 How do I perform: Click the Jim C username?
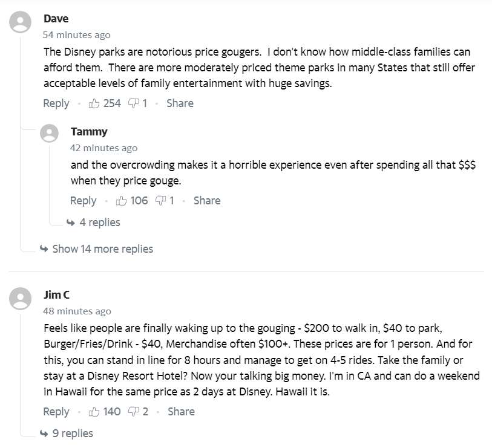(x=57, y=295)
